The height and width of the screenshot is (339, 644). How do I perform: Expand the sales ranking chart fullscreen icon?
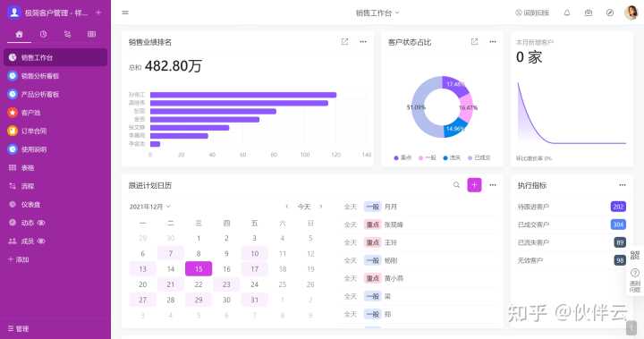tap(344, 41)
